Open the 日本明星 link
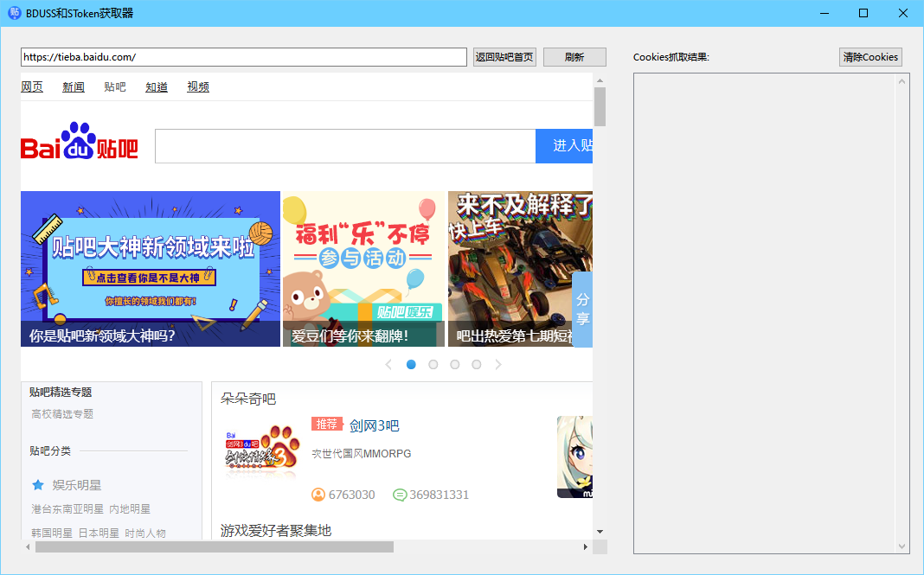This screenshot has width=924, height=575. tap(99, 533)
